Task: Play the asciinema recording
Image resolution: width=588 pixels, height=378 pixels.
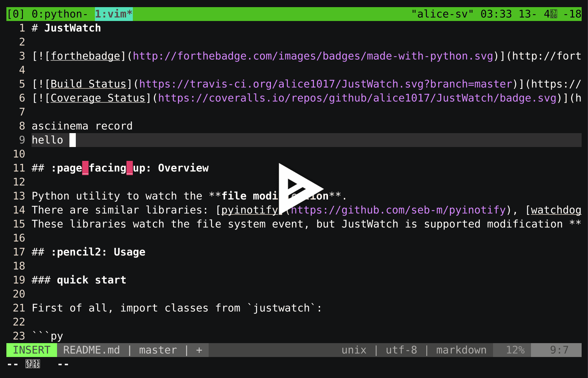Action: tap(301, 189)
